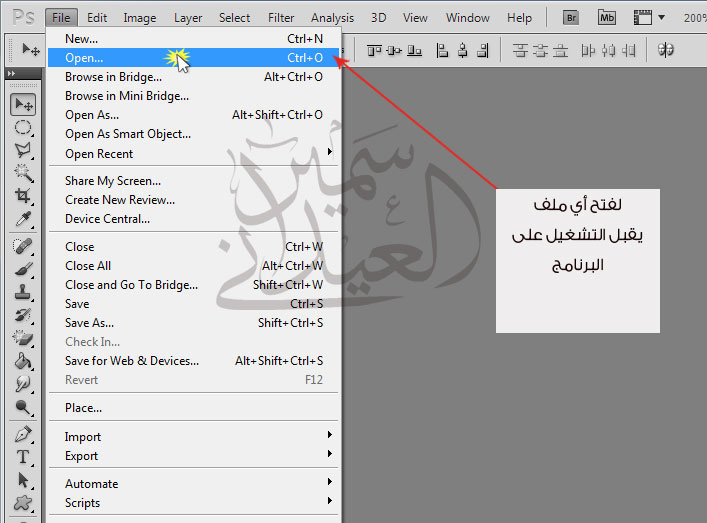Image resolution: width=707 pixels, height=523 pixels.
Task: Select the Horizontal Type tool
Action: [23, 457]
